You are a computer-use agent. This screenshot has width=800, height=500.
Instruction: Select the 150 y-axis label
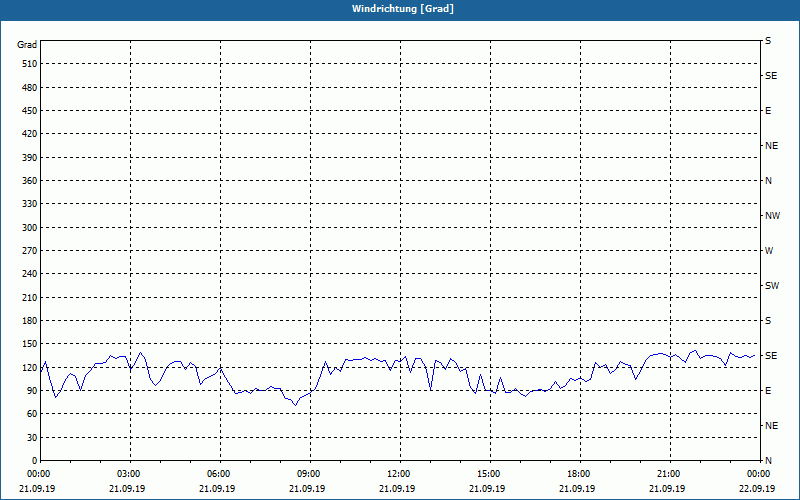(30, 343)
